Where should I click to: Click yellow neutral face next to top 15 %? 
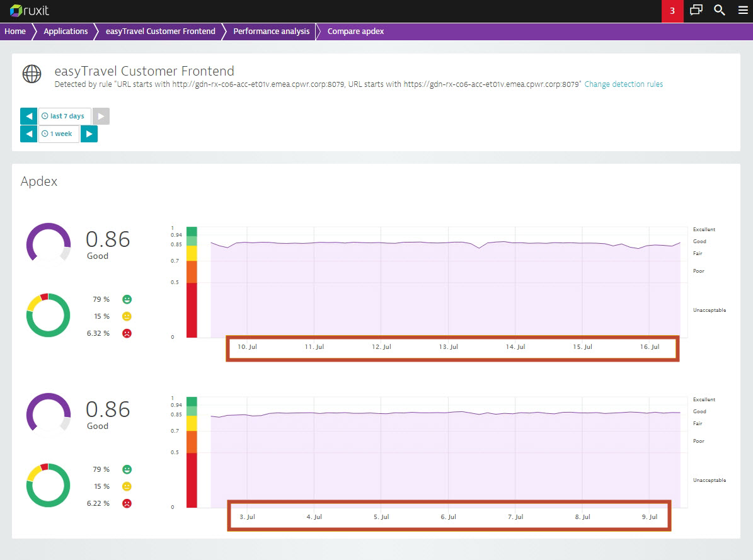(127, 316)
